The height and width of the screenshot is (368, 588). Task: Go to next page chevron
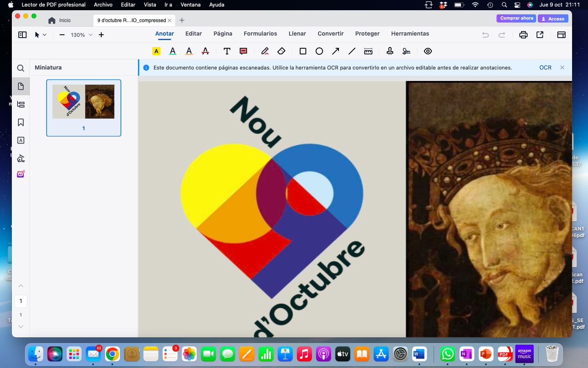click(21, 326)
